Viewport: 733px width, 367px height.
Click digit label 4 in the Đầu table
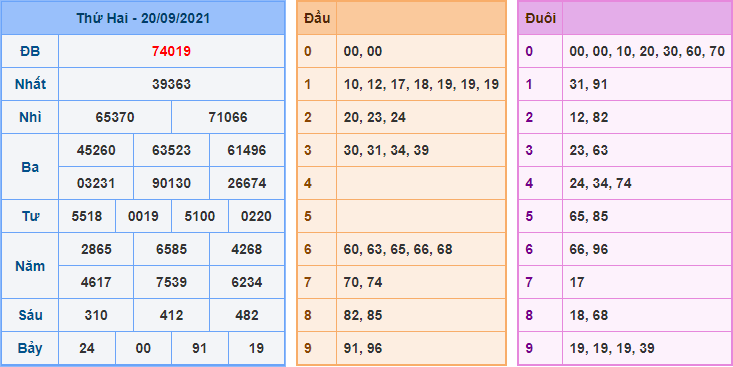click(308, 183)
